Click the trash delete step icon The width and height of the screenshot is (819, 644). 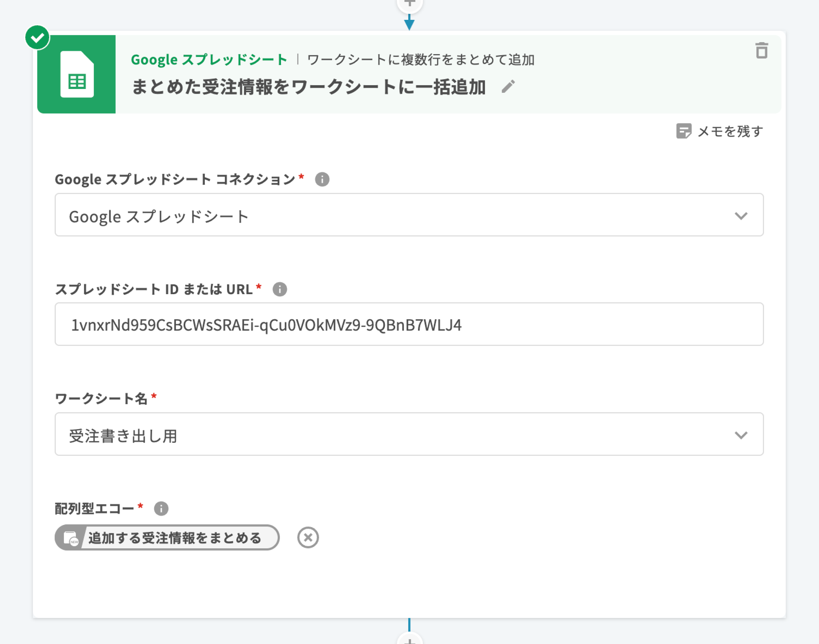(761, 51)
